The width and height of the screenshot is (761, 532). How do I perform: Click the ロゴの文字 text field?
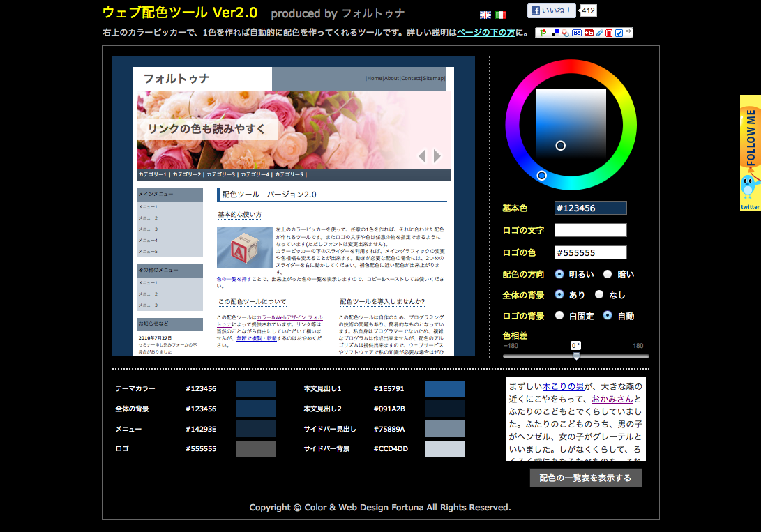(x=590, y=230)
